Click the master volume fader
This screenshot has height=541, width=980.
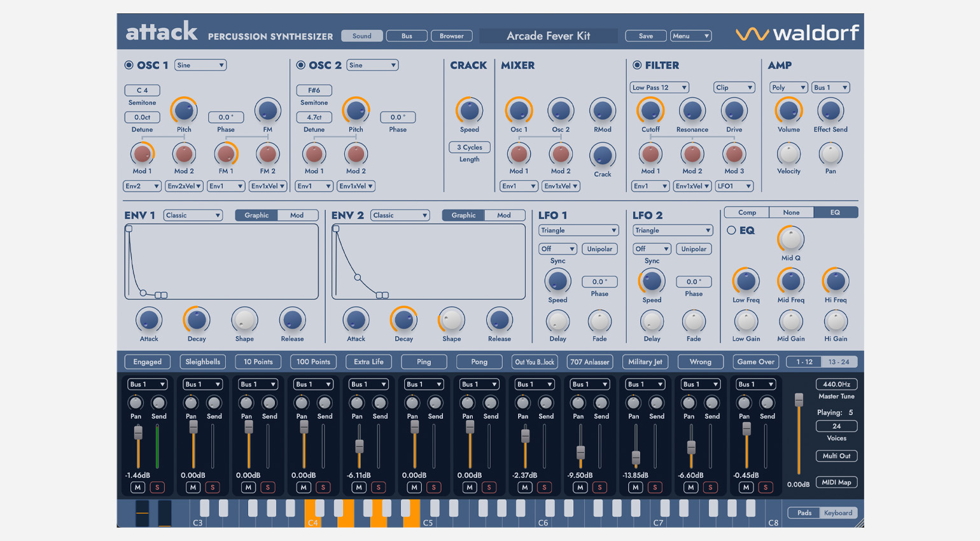point(799,400)
